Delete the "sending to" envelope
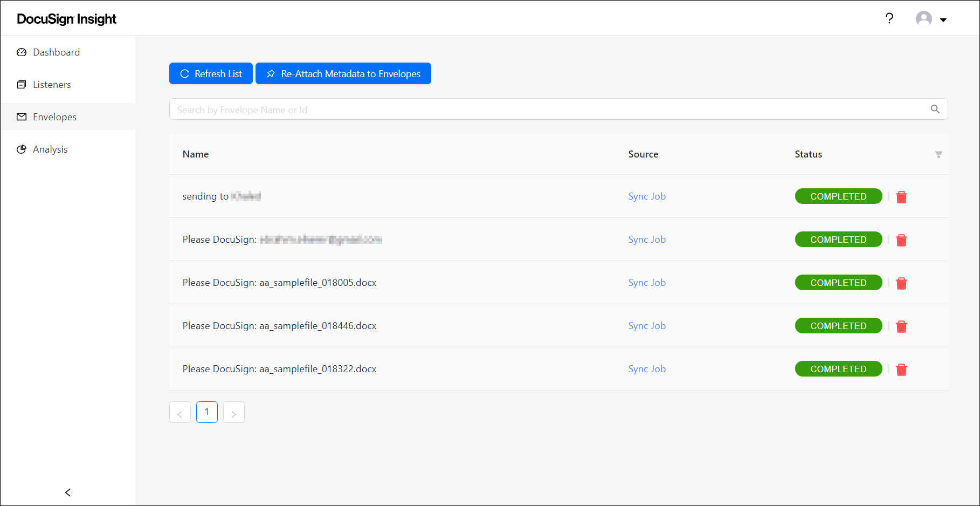Screen dimensions: 980x506 coord(901,197)
